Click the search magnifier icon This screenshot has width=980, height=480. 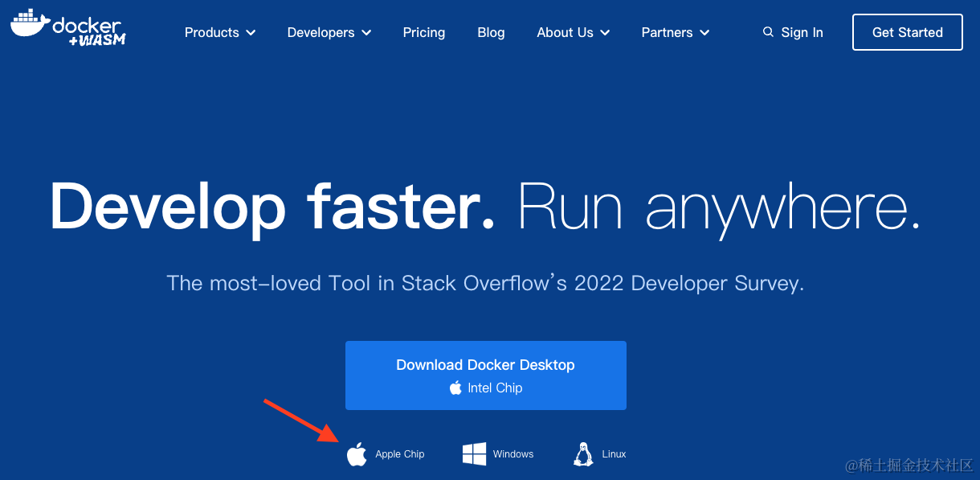coord(767,32)
